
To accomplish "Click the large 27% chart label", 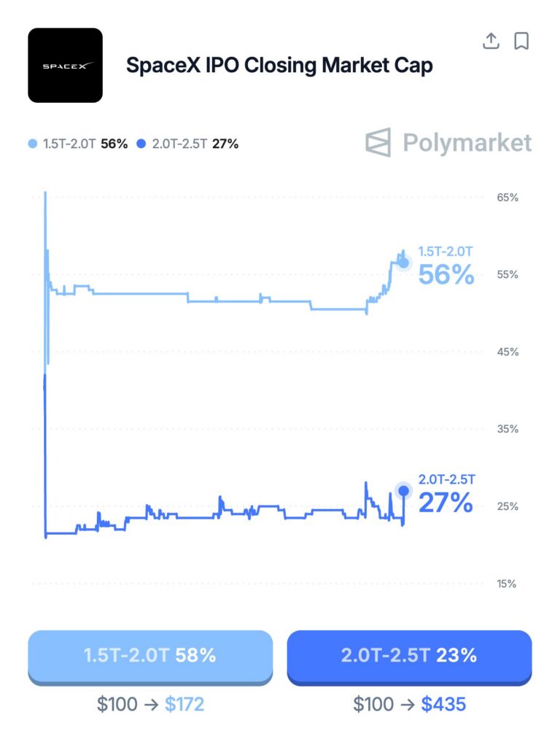I will (x=446, y=503).
